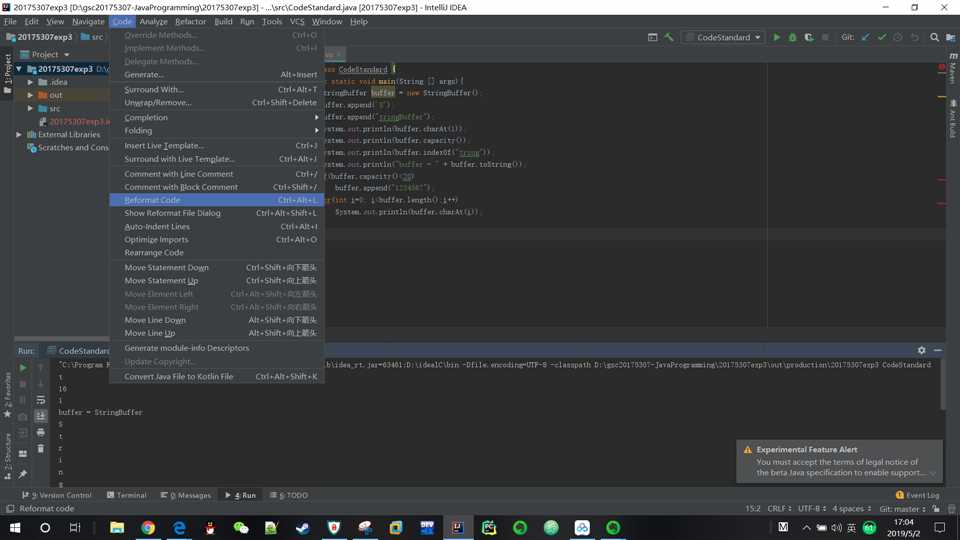
Task: Toggle soft-wrap icon in the Run panel
Action: 40,400
